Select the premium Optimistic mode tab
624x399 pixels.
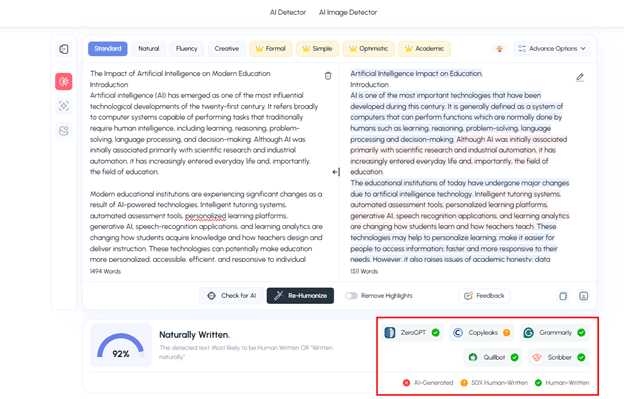[369, 49]
